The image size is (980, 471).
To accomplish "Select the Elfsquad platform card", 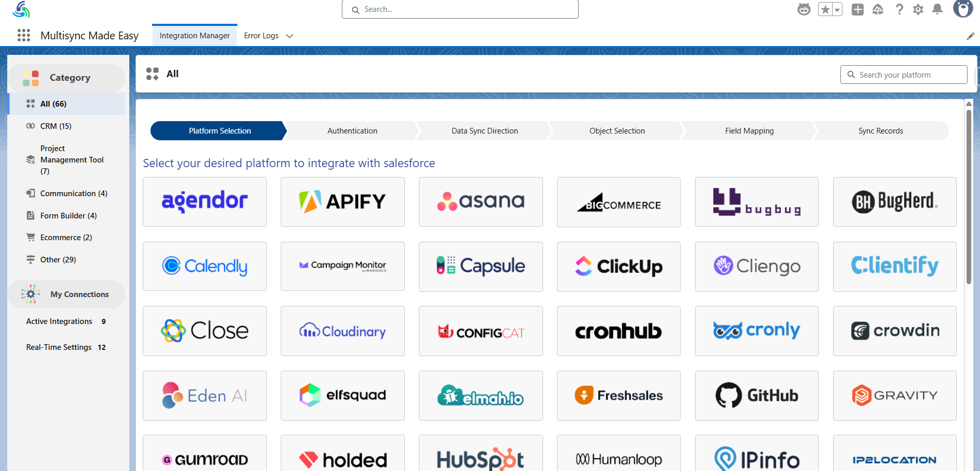I will 343,395.
